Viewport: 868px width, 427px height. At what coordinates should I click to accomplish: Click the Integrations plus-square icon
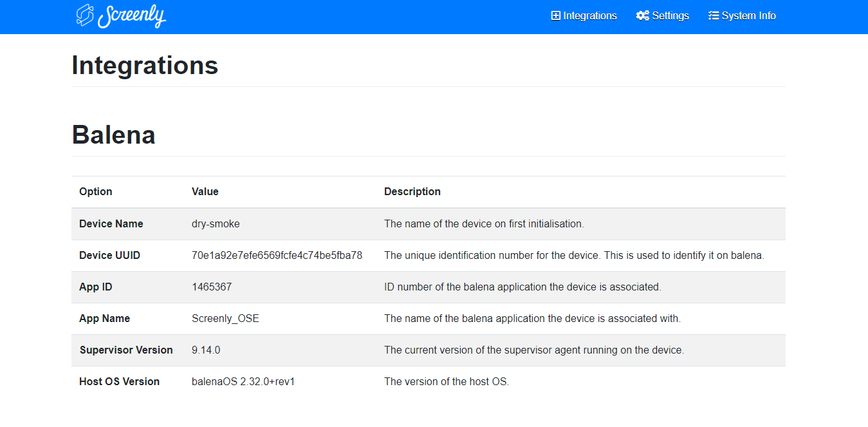pos(556,16)
